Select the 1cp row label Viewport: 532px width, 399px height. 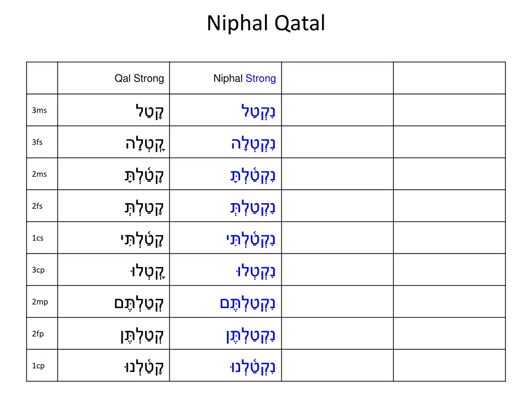coord(38,366)
